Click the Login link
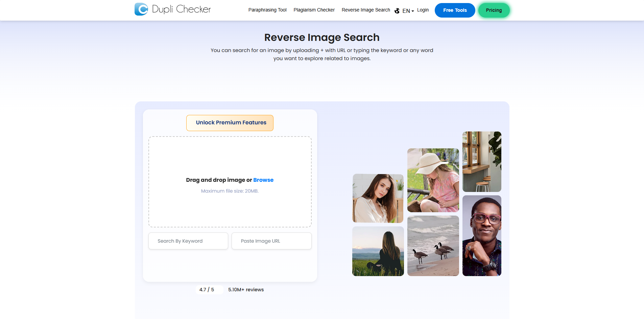This screenshot has height=319, width=644. 423,10
